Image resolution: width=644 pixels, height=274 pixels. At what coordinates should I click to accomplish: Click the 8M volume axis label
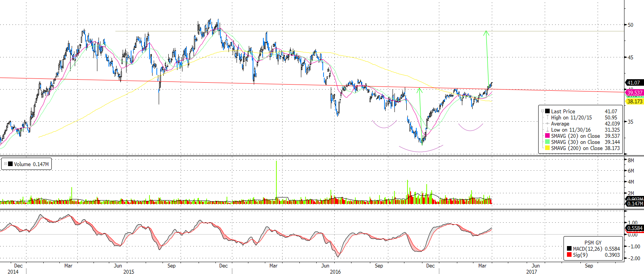click(x=631, y=160)
